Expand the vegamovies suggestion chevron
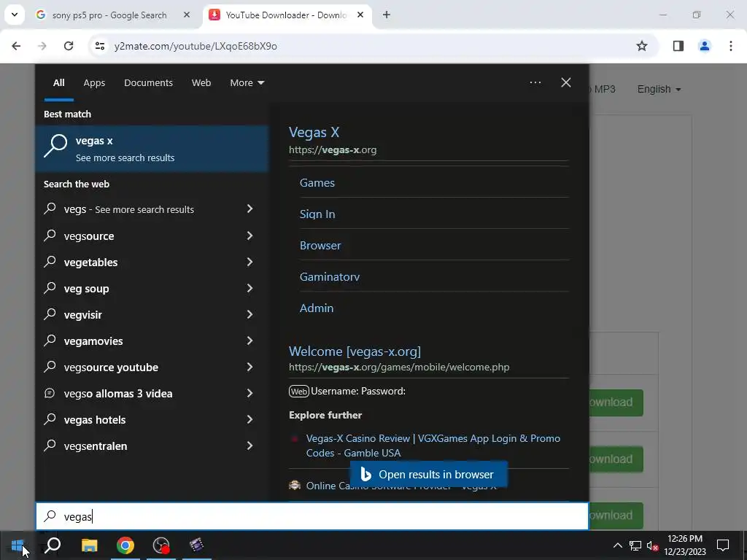The height and width of the screenshot is (560, 747). click(249, 340)
